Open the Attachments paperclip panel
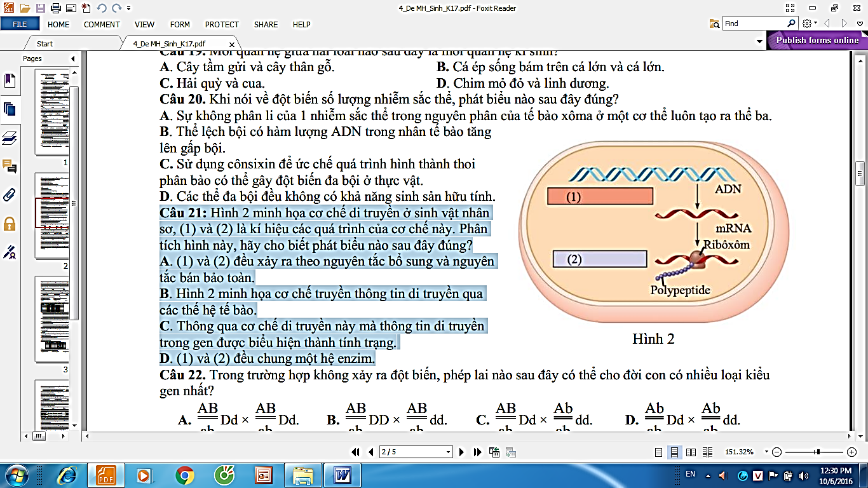This screenshot has height=488, width=868. 10,194
